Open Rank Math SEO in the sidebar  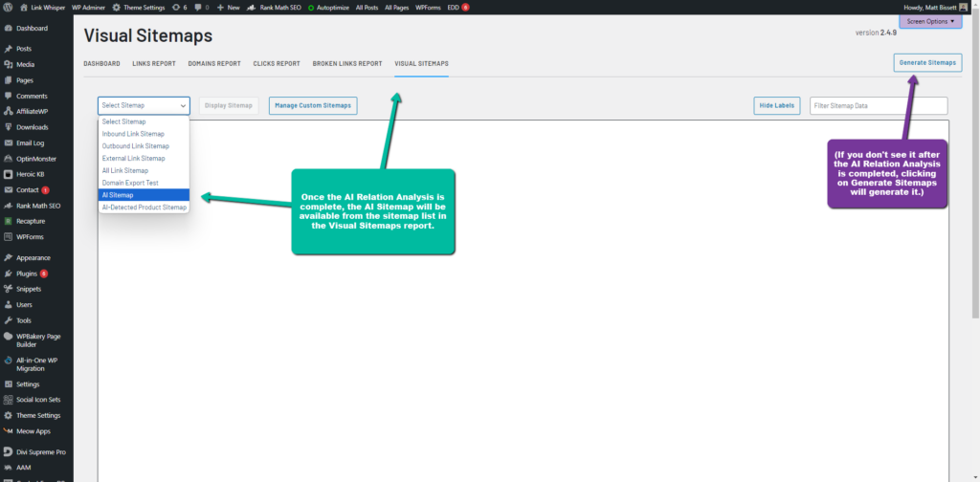tap(37, 206)
